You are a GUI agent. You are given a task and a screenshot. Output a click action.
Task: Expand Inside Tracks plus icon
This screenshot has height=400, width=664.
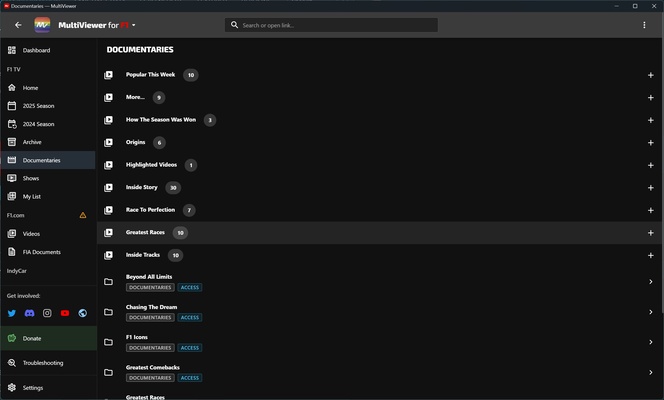tap(650, 255)
